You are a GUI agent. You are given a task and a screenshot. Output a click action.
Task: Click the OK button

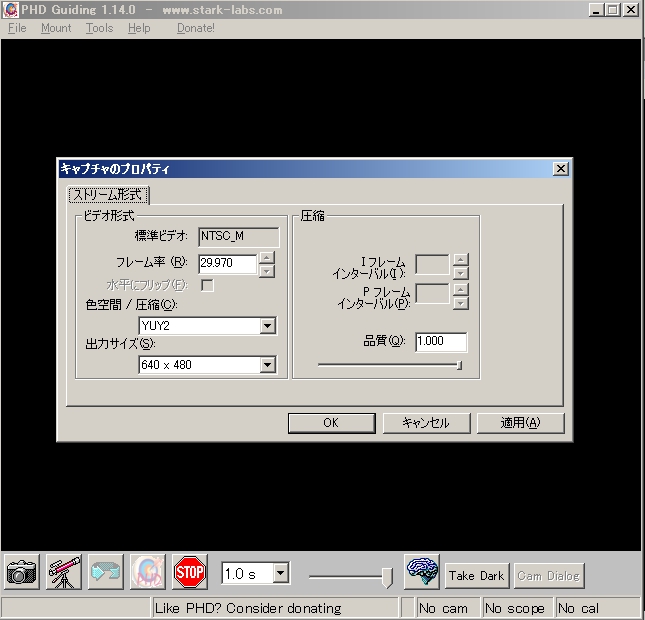point(332,423)
